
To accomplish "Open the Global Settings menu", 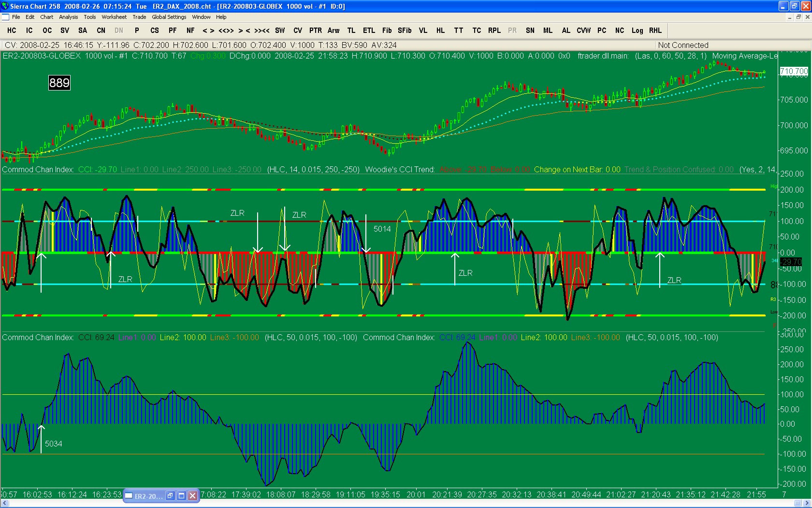I will coord(169,17).
